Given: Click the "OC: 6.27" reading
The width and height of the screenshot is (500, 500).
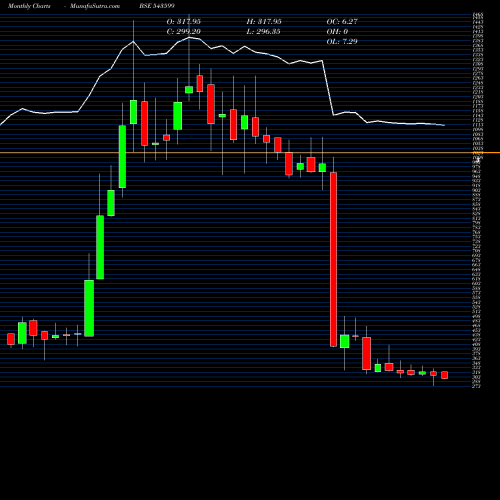Looking at the screenshot, I should [342, 21].
